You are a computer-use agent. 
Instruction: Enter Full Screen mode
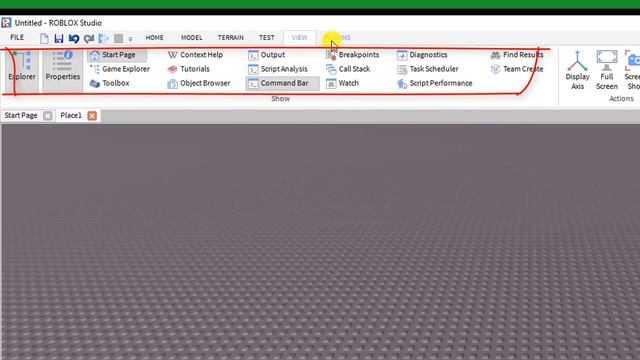click(x=607, y=70)
